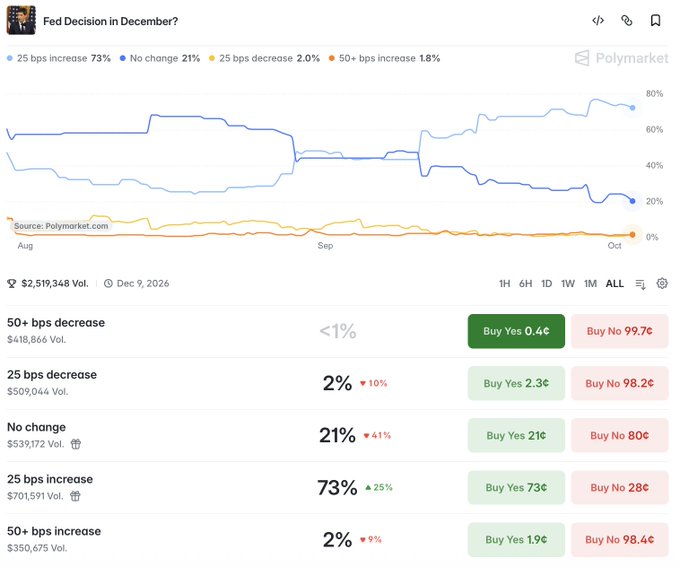Buy Yes at 1.9¢ for 50+ bps increase
The width and height of the screenshot is (680, 567).
pyautogui.click(x=516, y=539)
